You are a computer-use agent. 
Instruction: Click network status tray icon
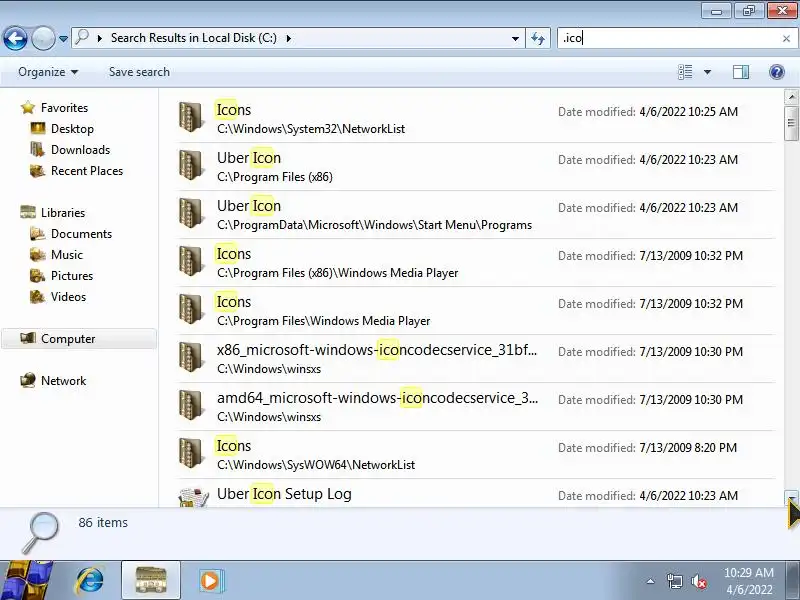pos(674,581)
